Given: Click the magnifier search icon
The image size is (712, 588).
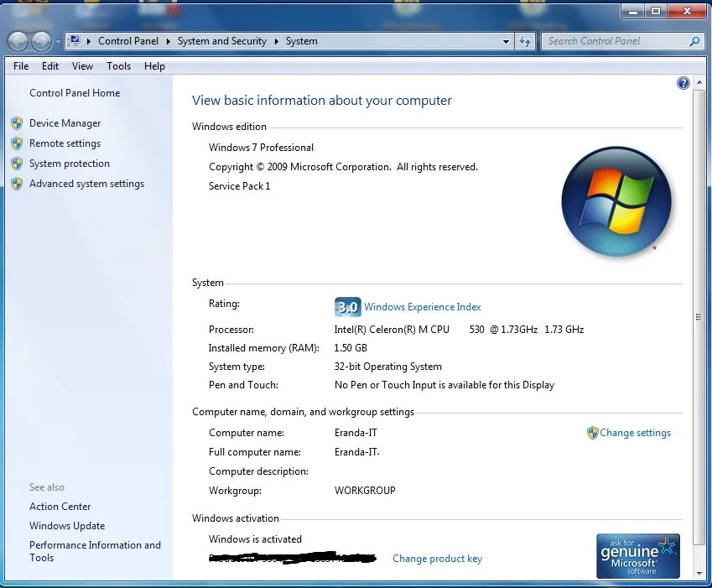Looking at the screenshot, I should pyautogui.click(x=694, y=41).
